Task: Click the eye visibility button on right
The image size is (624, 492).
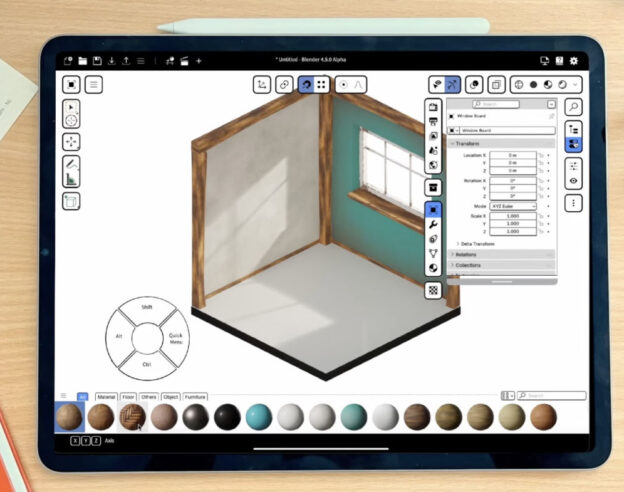Action: pos(573,181)
